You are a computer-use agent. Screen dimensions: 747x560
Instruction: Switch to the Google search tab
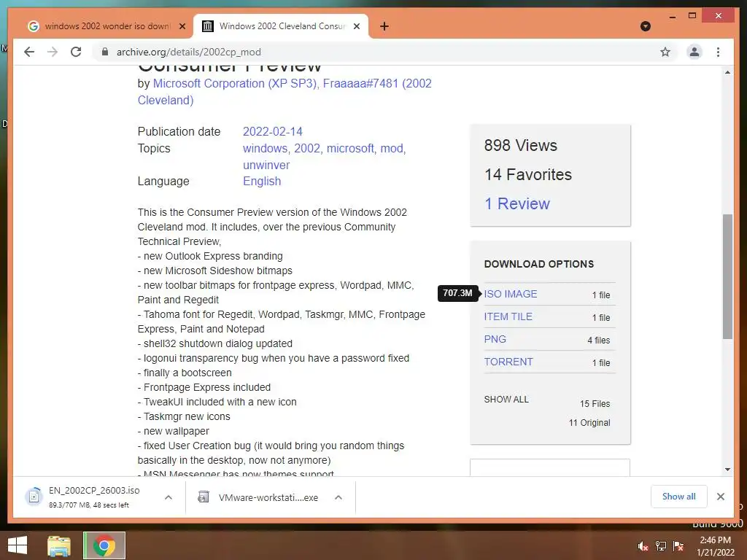(x=107, y=26)
